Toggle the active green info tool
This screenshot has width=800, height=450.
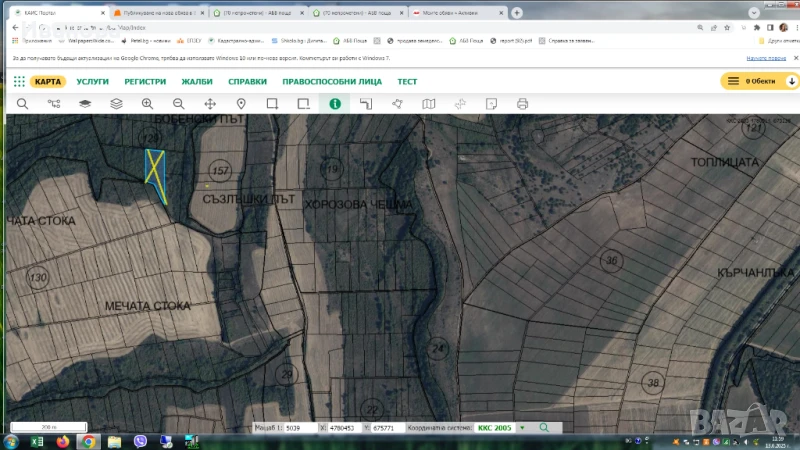[x=335, y=103]
